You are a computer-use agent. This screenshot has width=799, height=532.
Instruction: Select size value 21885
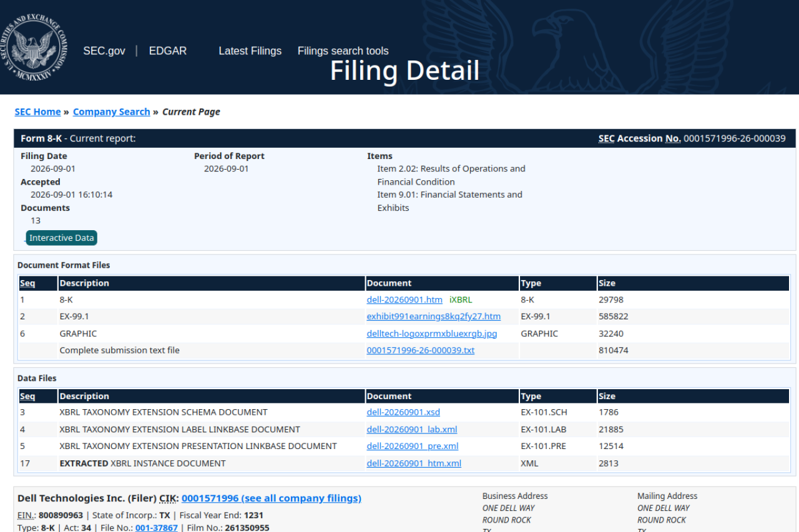611,430
